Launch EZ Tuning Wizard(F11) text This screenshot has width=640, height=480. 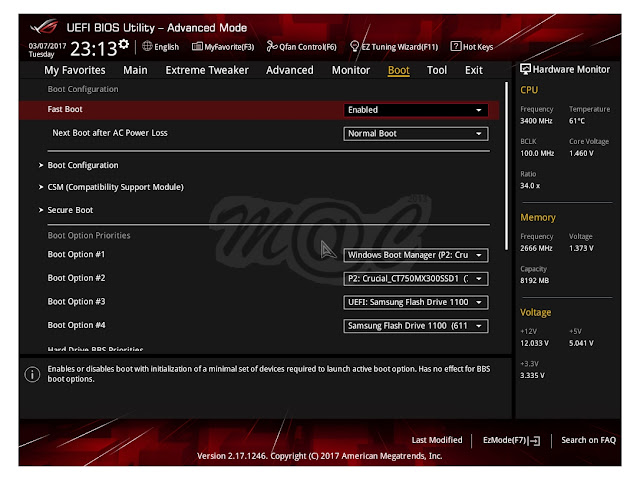coord(400,47)
